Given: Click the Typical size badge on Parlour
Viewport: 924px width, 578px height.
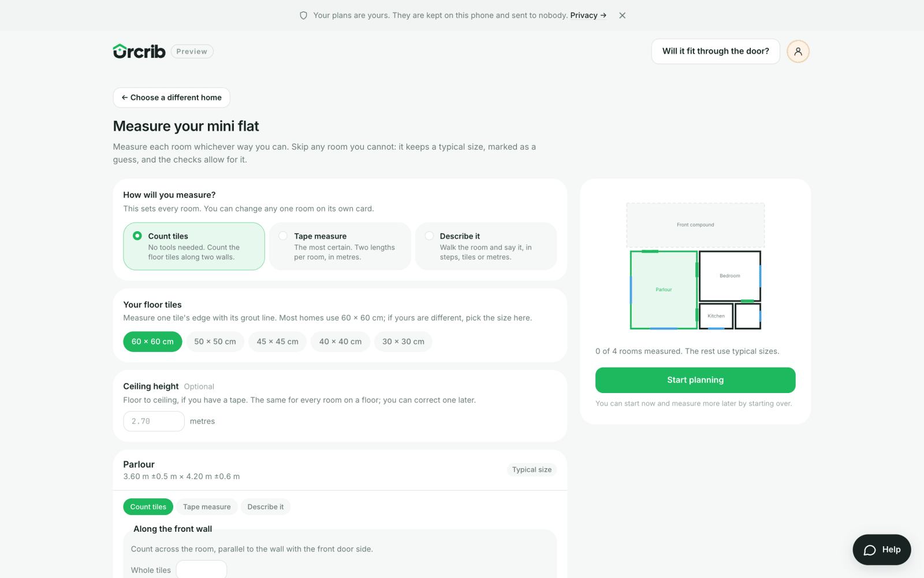Looking at the screenshot, I should (x=532, y=469).
